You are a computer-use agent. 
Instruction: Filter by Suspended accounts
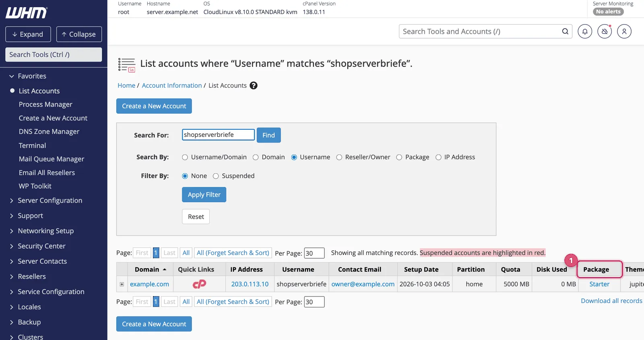click(x=216, y=176)
